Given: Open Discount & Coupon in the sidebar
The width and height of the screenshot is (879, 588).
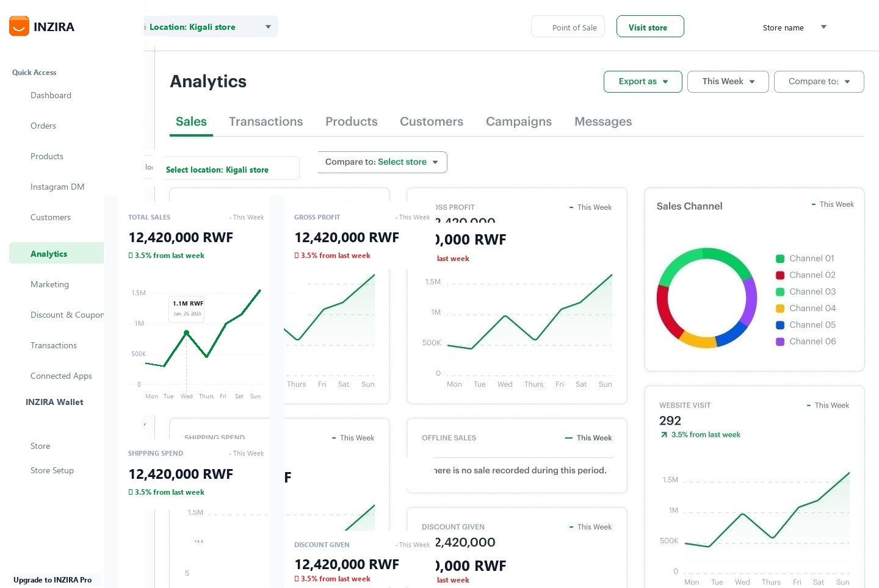Looking at the screenshot, I should (x=67, y=315).
